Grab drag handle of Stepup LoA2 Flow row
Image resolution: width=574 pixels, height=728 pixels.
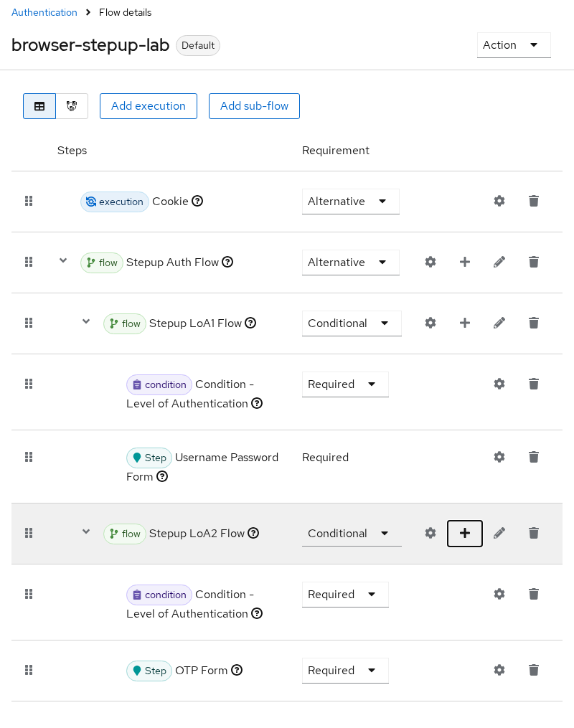tap(29, 533)
